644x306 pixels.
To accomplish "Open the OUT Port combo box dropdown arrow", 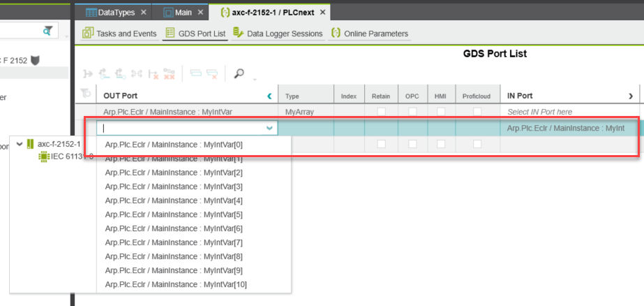I will click(269, 129).
